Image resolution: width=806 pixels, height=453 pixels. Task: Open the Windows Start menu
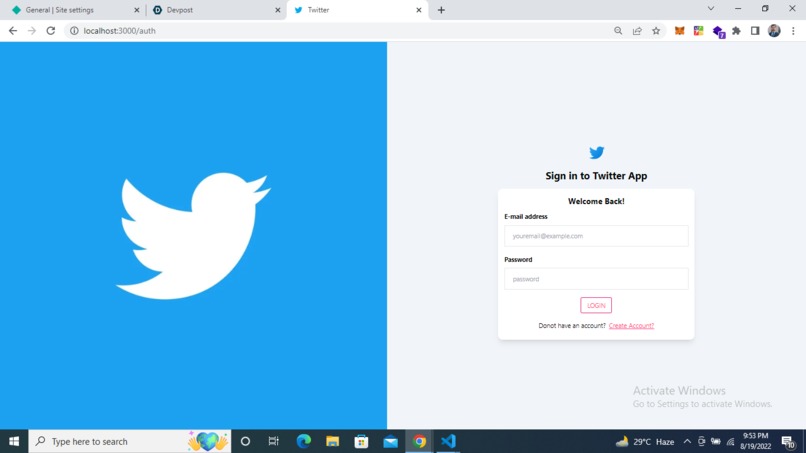point(14,441)
